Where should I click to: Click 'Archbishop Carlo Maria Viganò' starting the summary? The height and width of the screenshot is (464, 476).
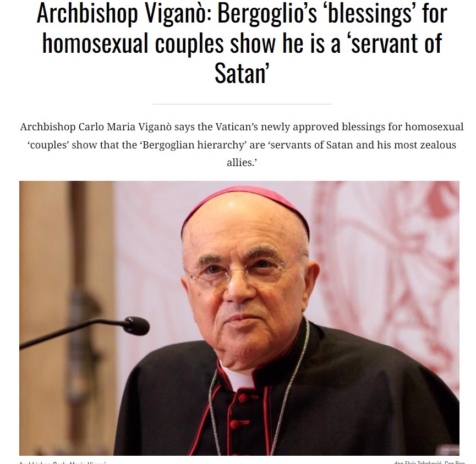96,127
